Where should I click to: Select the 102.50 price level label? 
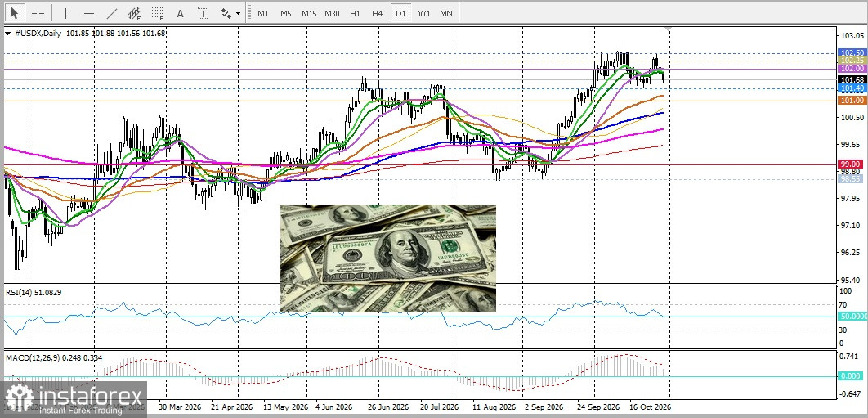[852, 52]
